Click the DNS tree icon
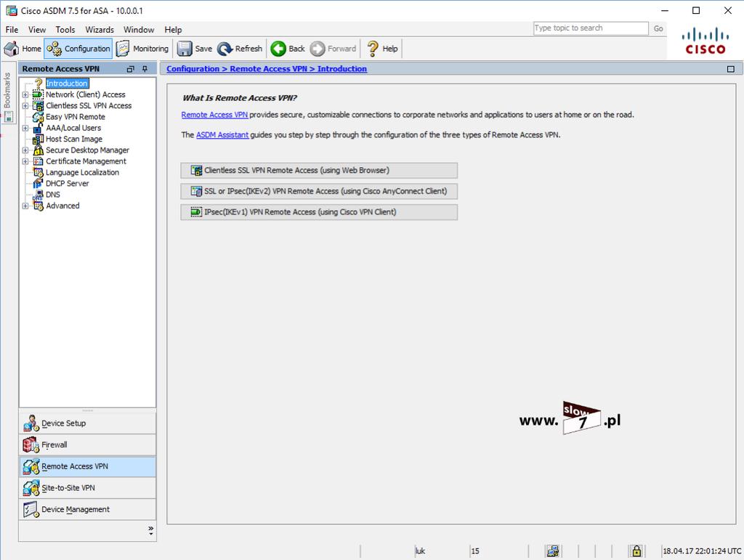The width and height of the screenshot is (744, 560). 38,195
